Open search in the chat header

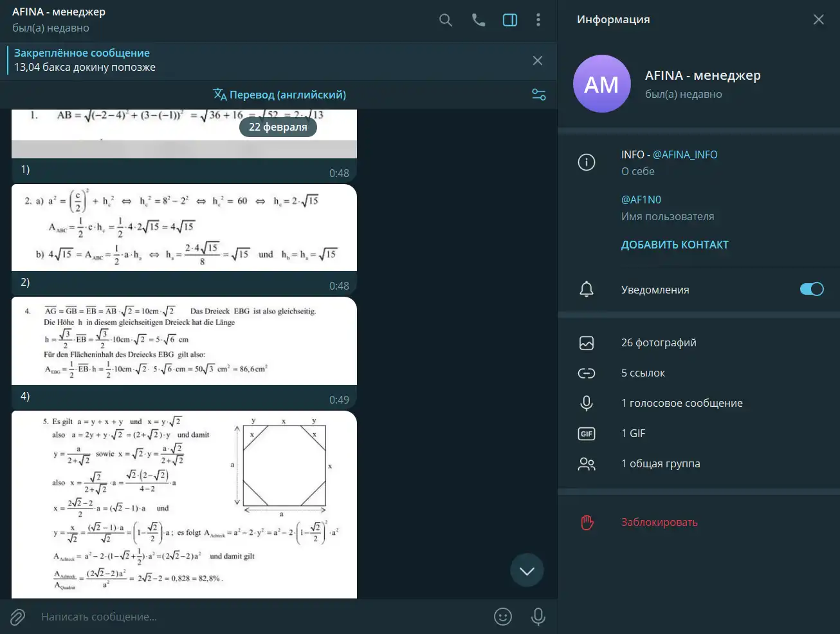[x=446, y=20]
